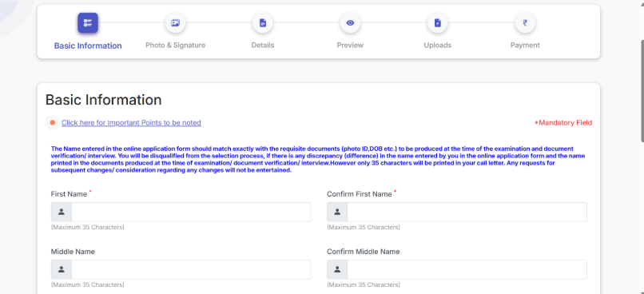This screenshot has height=294, width=644.
Task: Select the Basic Information step label
Action: click(x=88, y=46)
